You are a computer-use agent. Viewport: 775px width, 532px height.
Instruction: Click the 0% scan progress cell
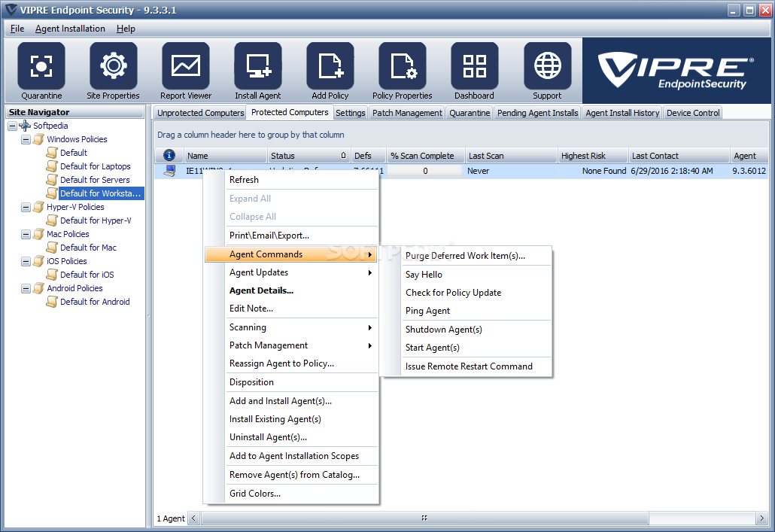click(425, 171)
